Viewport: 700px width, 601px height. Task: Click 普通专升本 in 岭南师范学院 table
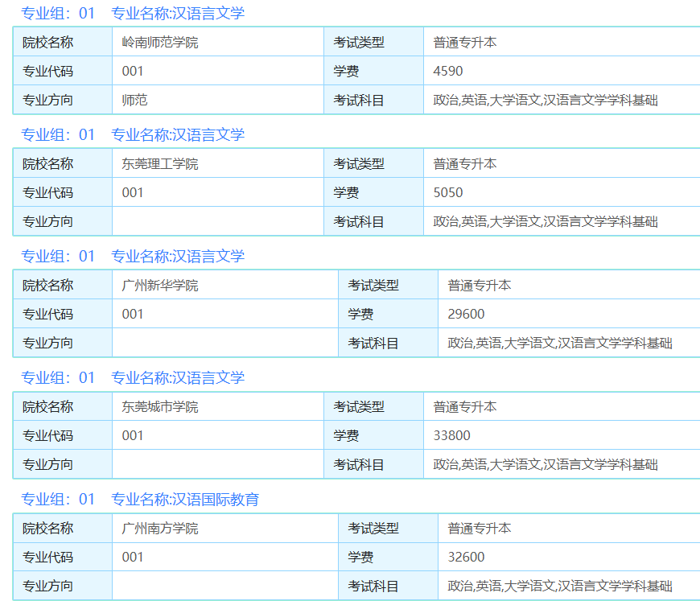coord(465,43)
